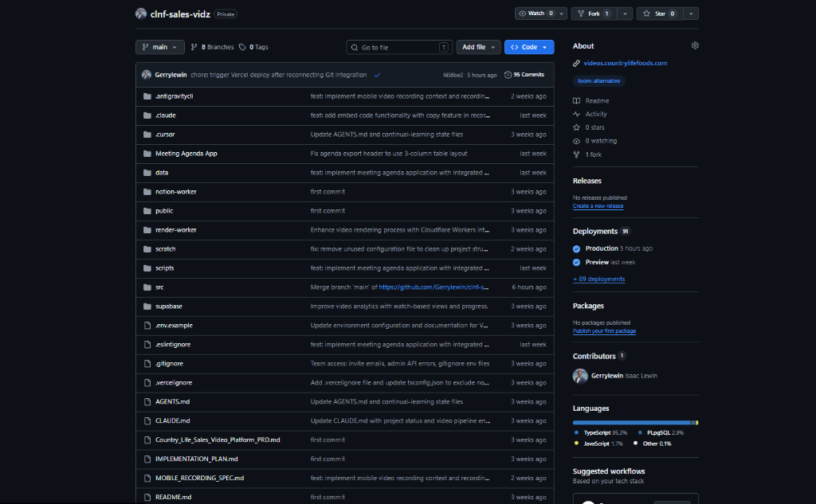Click the Readme book icon

pos(577,101)
